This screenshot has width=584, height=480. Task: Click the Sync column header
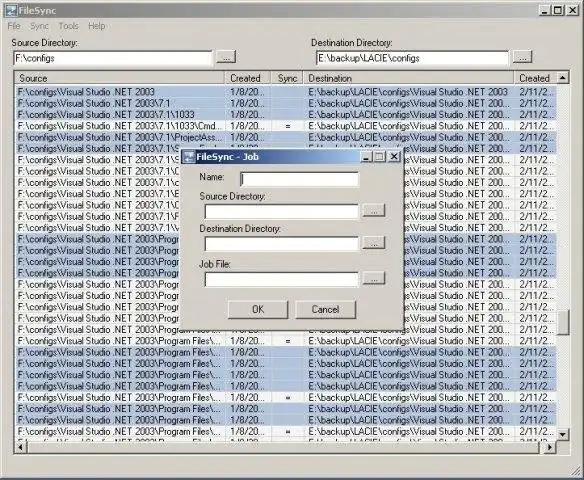coord(287,78)
